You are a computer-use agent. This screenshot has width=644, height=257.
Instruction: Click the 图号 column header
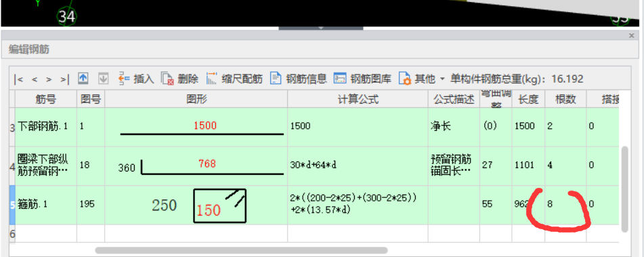pos(91,99)
